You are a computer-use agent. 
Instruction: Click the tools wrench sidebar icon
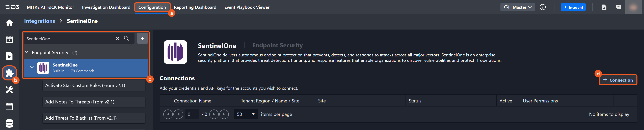pyautogui.click(x=9, y=90)
